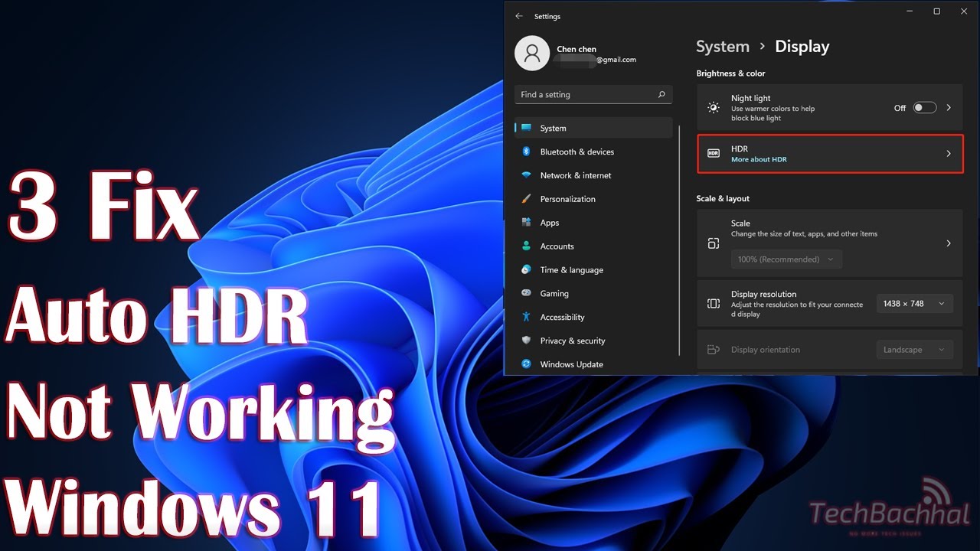The width and height of the screenshot is (980, 551).
Task: Click the Display orientation icon
Action: 714,350
